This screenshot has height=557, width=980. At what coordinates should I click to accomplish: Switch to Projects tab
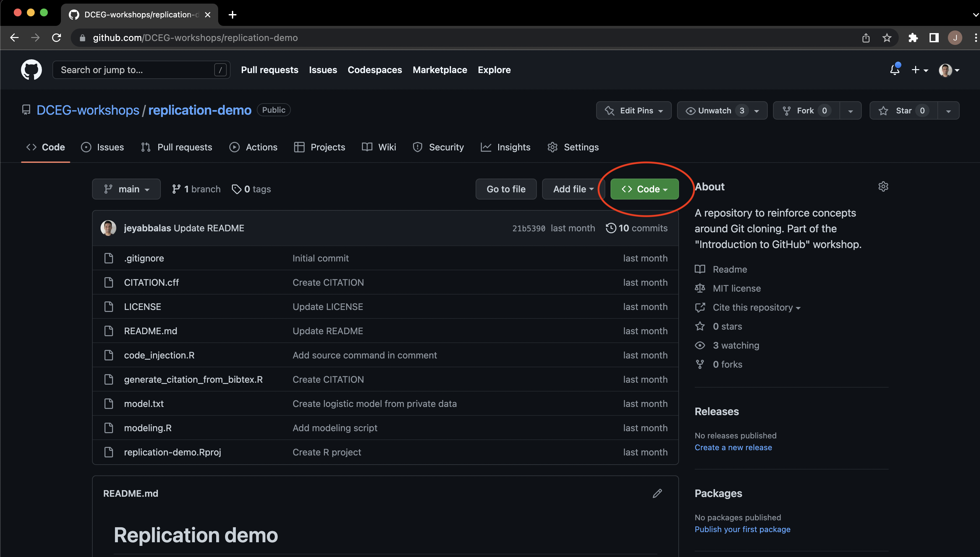pos(319,147)
